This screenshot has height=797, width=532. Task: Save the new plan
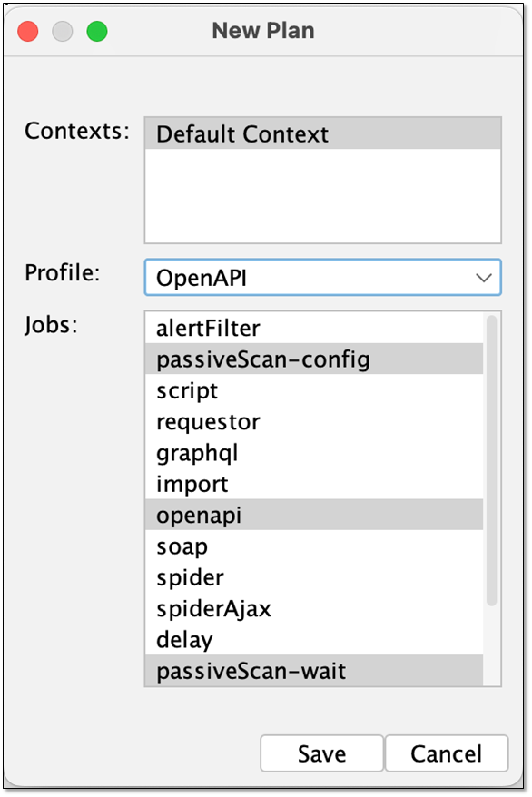point(321,753)
